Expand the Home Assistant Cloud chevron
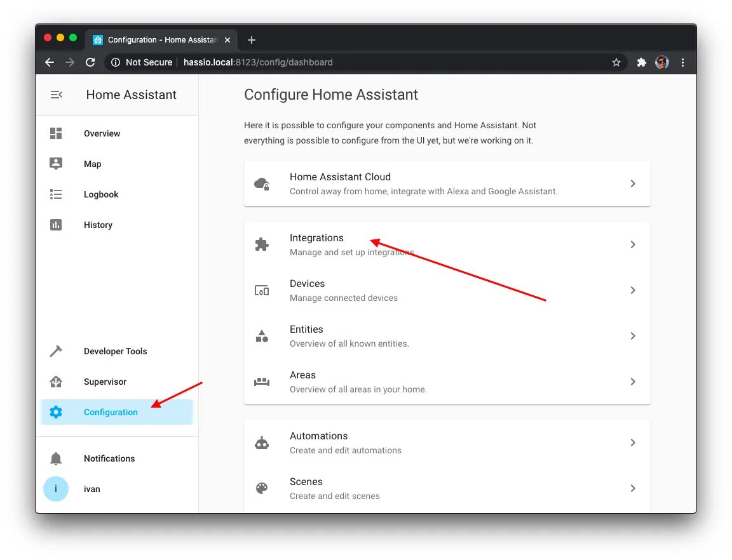Viewport: 732px width, 560px height. [633, 184]
